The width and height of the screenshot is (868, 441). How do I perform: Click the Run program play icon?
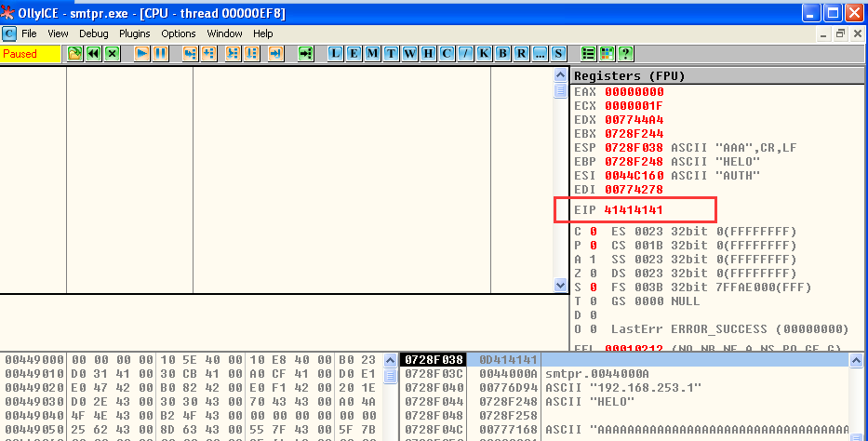point(142,54)
